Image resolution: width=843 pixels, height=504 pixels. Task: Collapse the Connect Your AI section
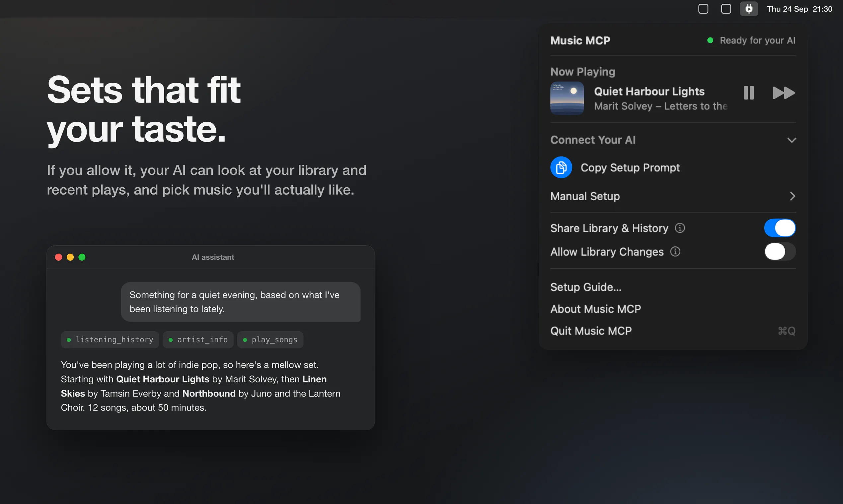click(792, 140)
